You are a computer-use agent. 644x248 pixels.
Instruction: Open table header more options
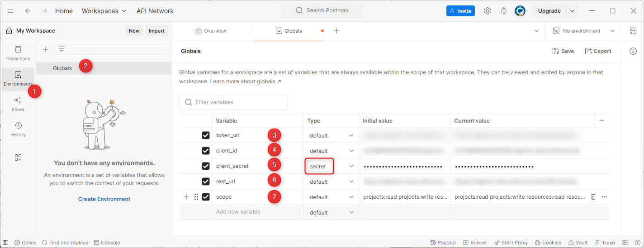[601, 120]
